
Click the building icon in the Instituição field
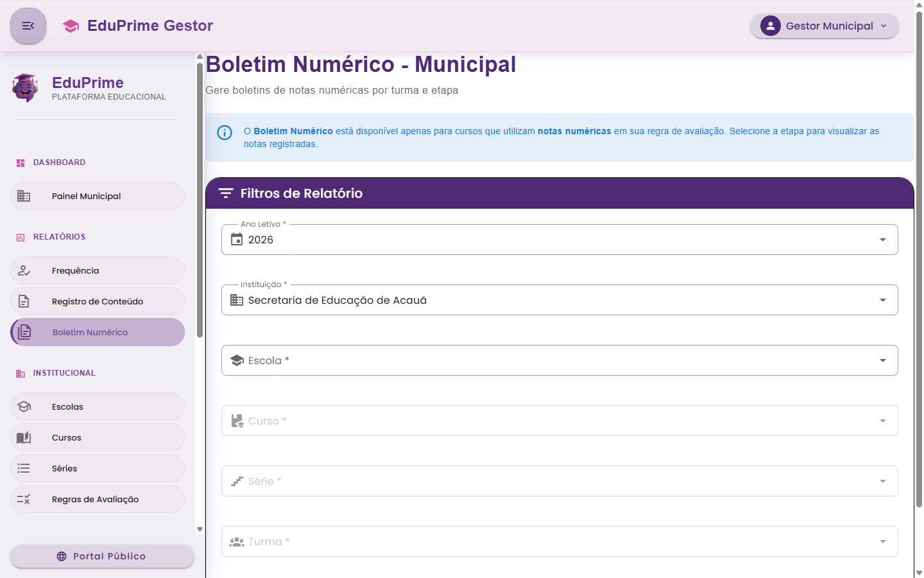point(235,299)
